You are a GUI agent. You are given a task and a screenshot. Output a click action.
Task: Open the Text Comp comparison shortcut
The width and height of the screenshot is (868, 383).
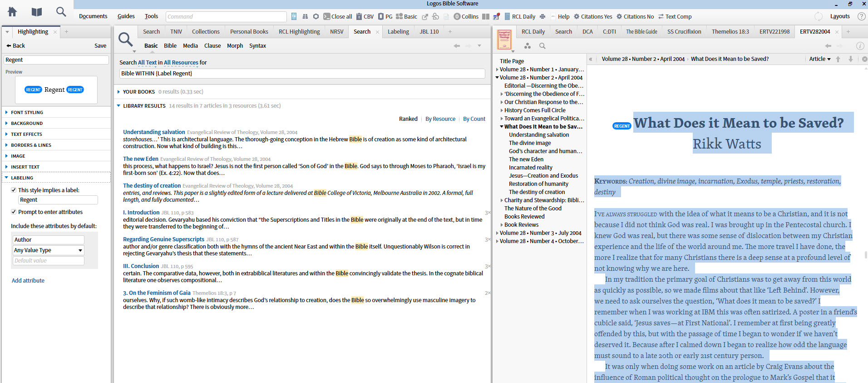point(675,16)
